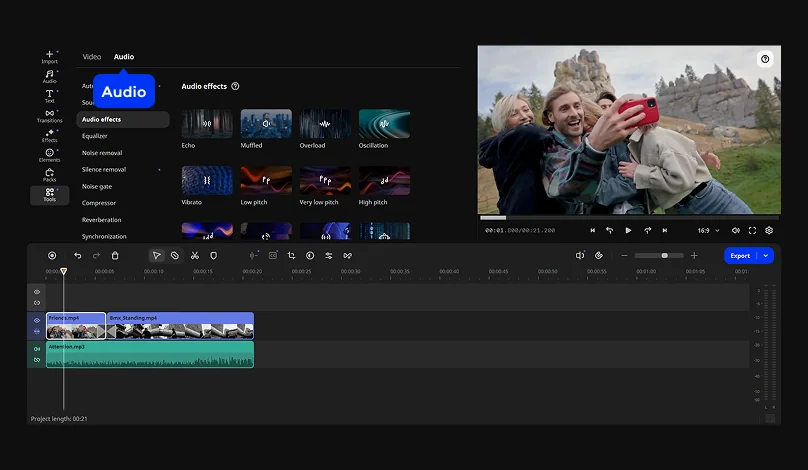The height and width of the screenshot is (470, 808).
Task: Expand the Export options arrow
Action: (766, 256)
